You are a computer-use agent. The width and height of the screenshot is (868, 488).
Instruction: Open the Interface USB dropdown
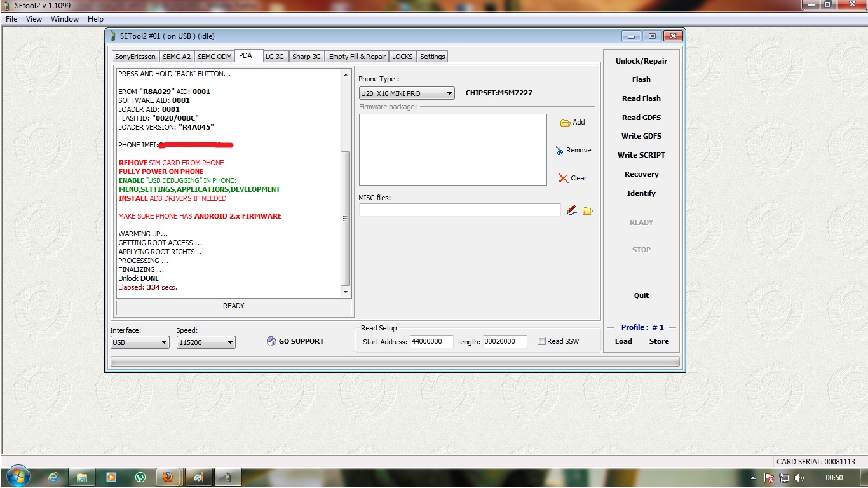coord(140,342)
